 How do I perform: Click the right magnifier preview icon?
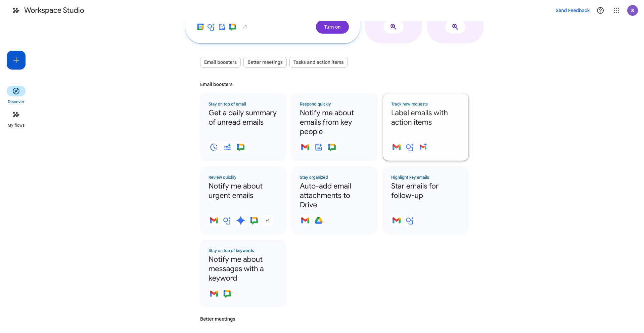tap(455, 27)
